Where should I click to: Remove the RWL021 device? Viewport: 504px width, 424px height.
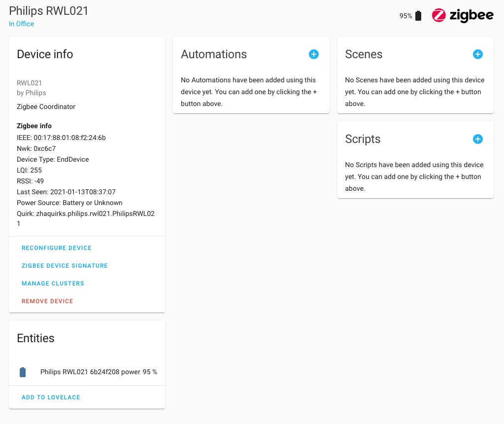[47, 301]
